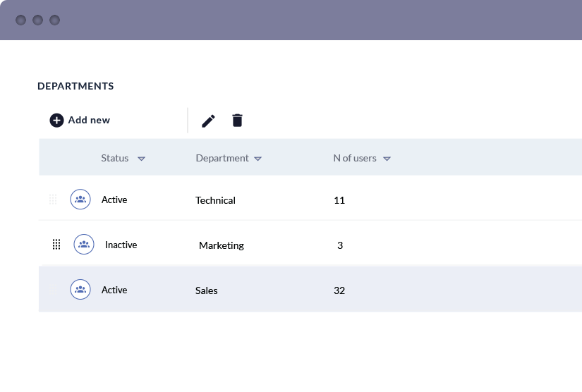The height and width of the screenshot is (392, 582).
Task: Click the pencil edit icon
Action: pyautogui.click(x=208, y=121)
